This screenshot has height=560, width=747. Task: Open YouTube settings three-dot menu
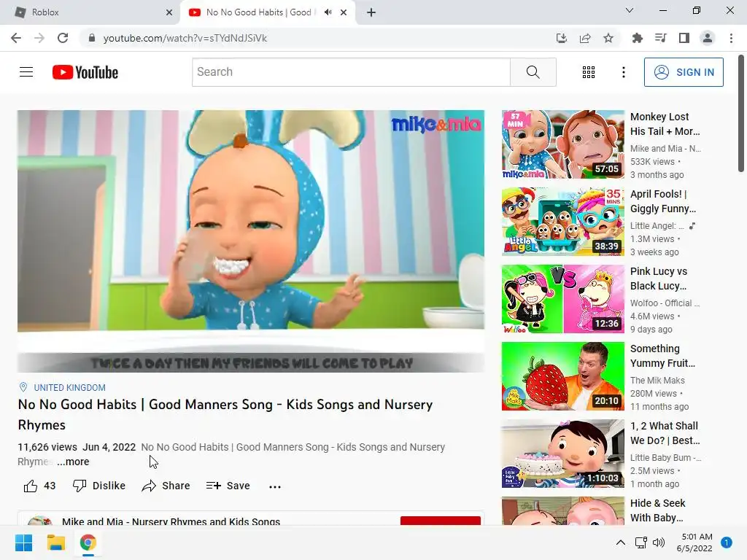pyautogui.click(x=623, y=72)
